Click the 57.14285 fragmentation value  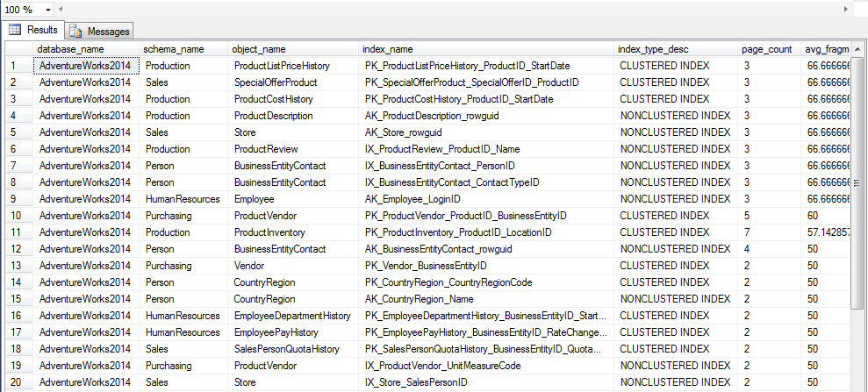click(826, 232)
